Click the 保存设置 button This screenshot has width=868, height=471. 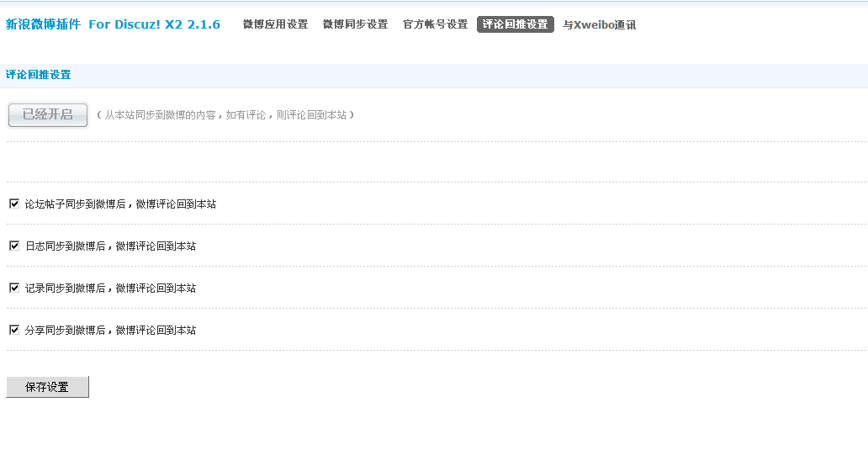(x=47, y=387)
